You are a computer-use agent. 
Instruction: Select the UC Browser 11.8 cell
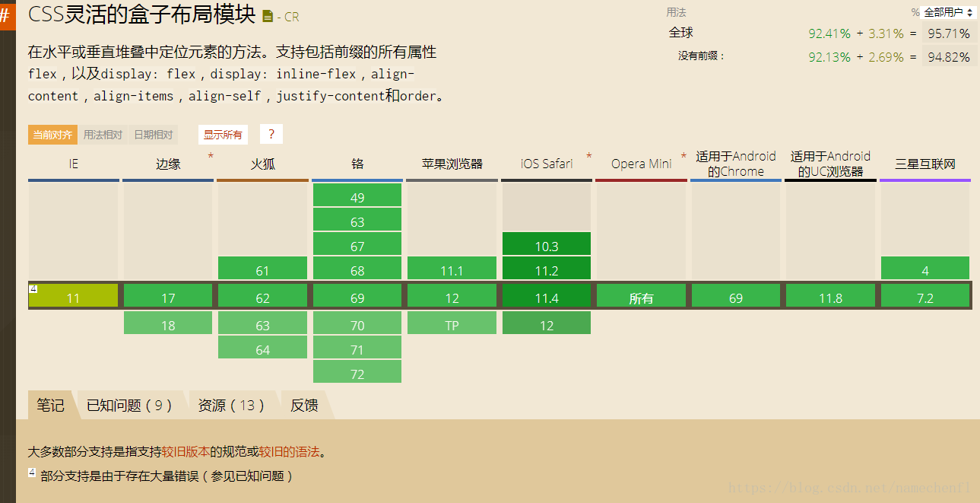tap(830, 295)
